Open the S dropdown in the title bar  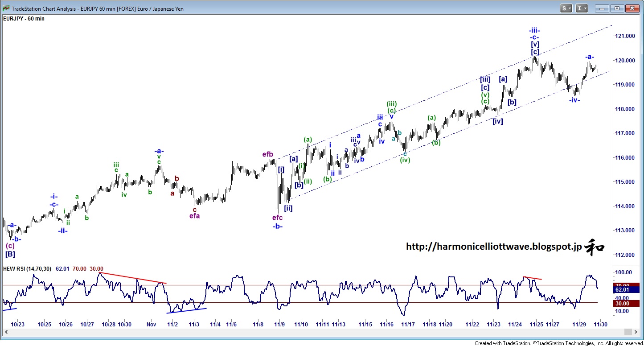[567, 8]
